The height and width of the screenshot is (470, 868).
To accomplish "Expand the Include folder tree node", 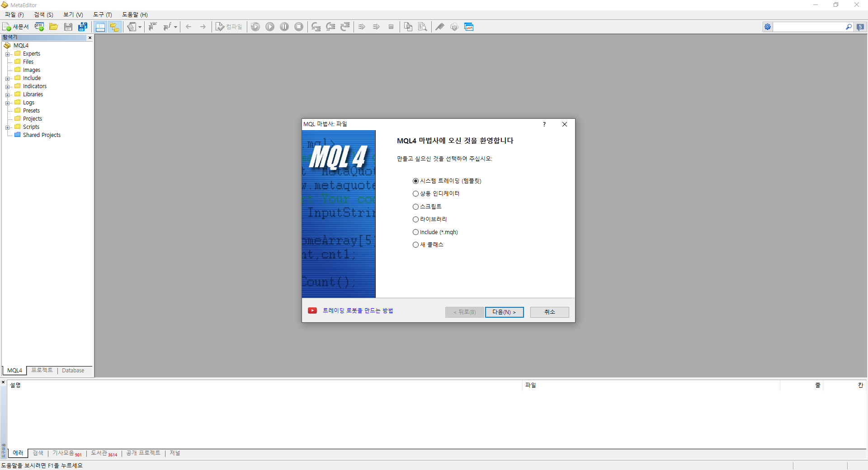I will [x=7, y=79].
